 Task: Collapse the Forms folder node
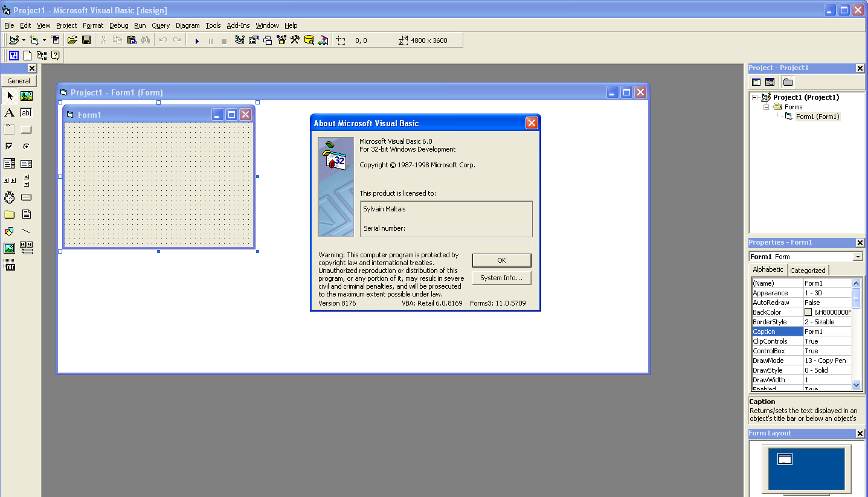766,107
